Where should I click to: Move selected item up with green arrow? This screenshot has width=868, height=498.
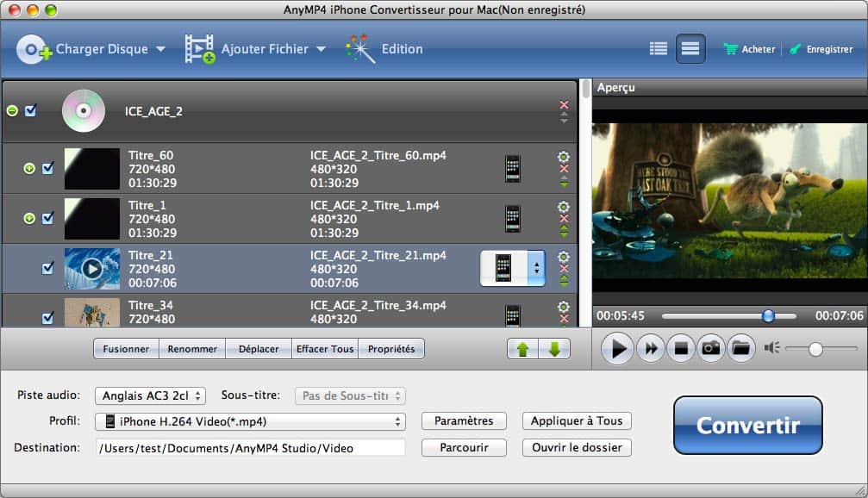point(522,349)
